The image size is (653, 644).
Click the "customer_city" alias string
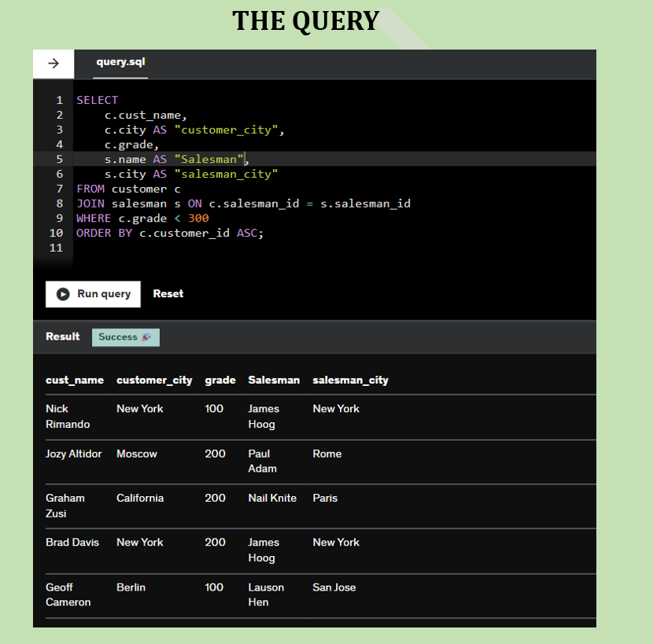tap(226, 130)
